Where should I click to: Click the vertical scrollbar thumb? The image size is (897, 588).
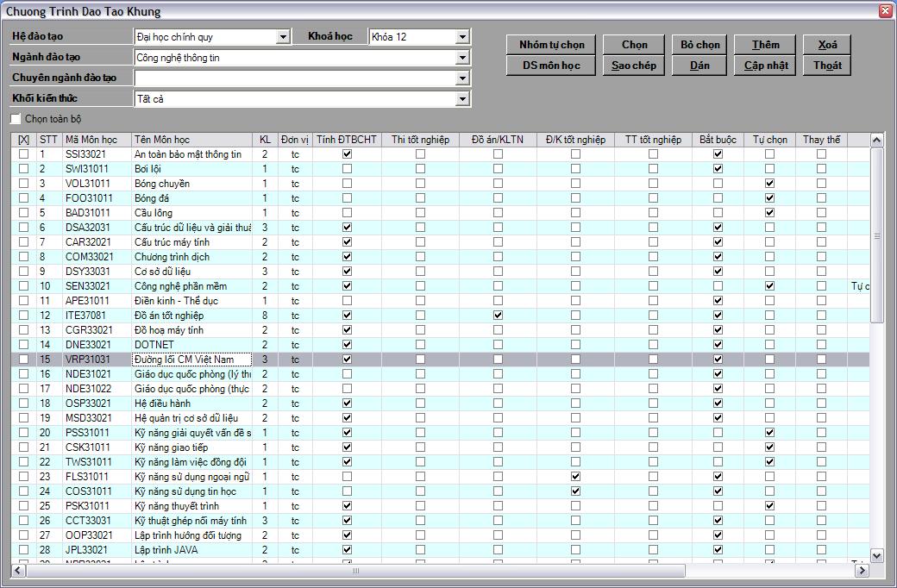click(876, 235)
